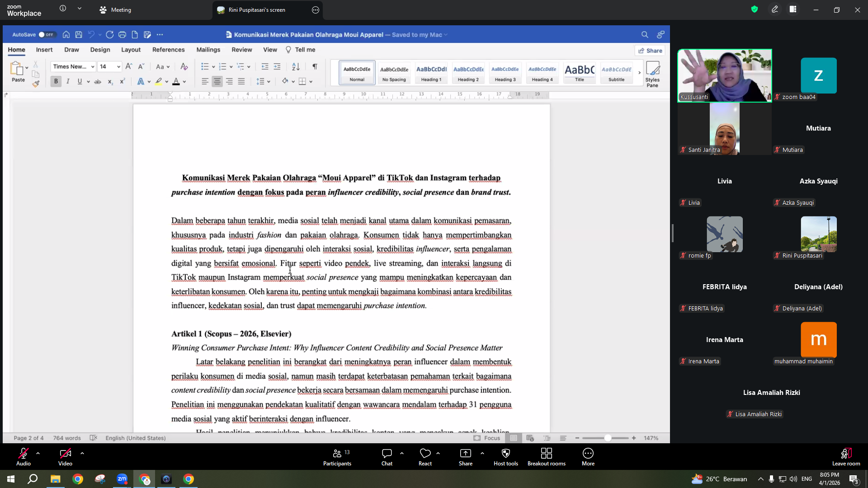Click Justify alignment icon
The width and height of the screenshot is (868, 488).
click(x=241, y=81)
